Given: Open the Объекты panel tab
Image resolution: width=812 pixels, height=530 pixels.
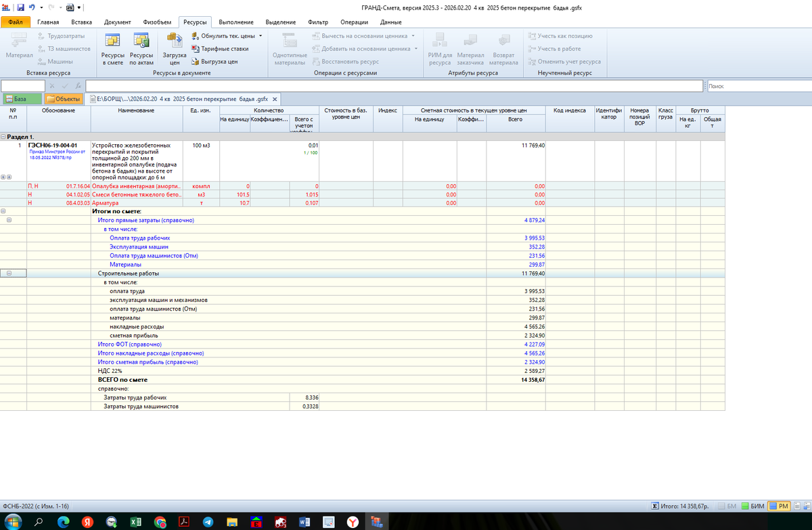Looking at the screenshot, I should point(64,100).
